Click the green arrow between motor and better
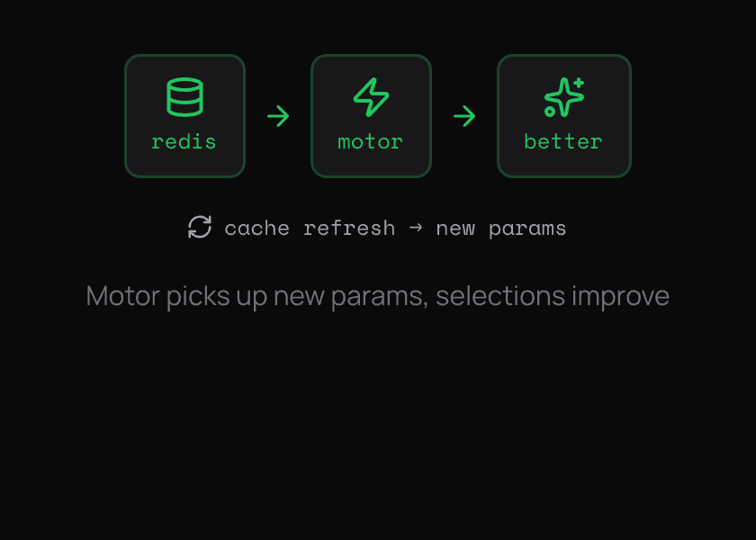The width and height of the screenshot is (756, 540). point(464,116)
